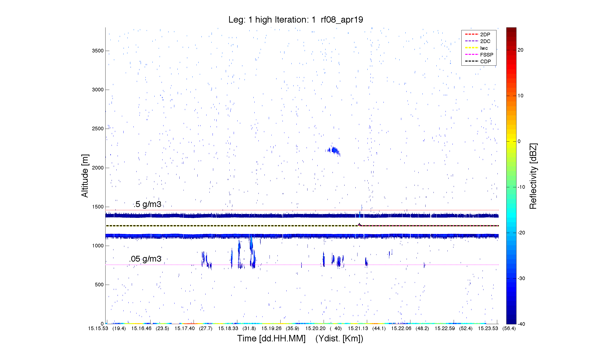The image size is (609, 364).
Task: Click the 1000 altitude tick label
Action: click(x=98, y=246)
